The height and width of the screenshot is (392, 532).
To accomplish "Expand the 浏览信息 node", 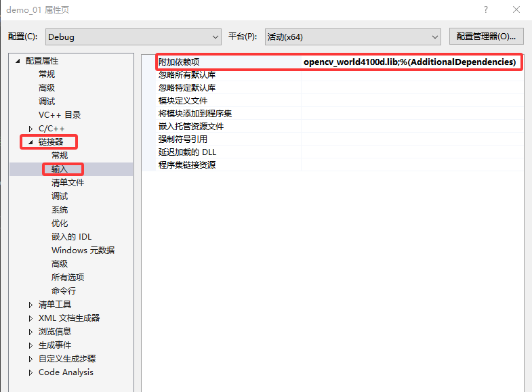I will click(30, 332).
